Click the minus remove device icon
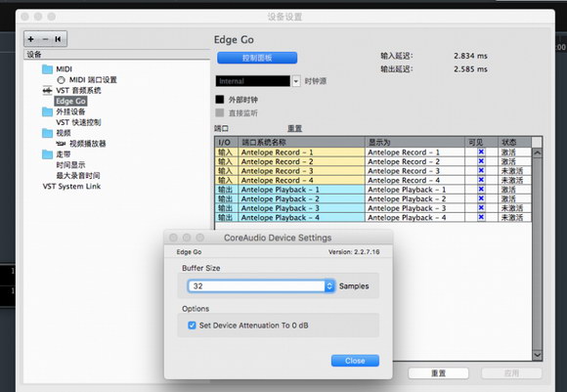 pyautogui.click(x=45, y=39)
